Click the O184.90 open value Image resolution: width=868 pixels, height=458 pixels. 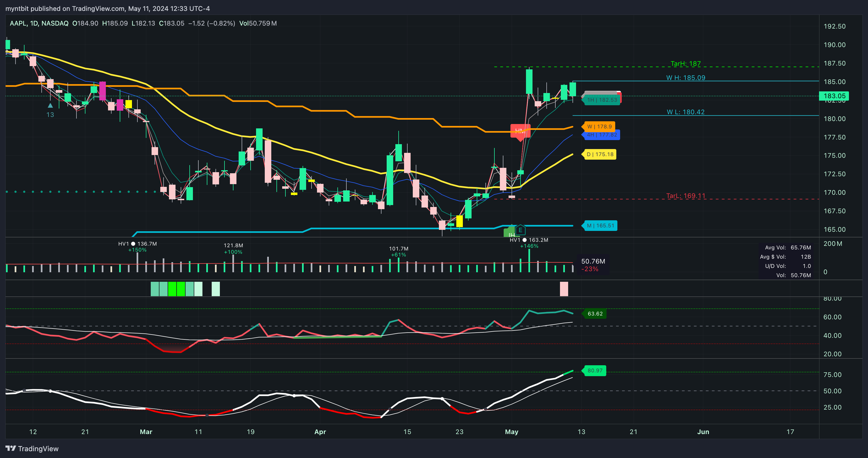pos(85,23)
